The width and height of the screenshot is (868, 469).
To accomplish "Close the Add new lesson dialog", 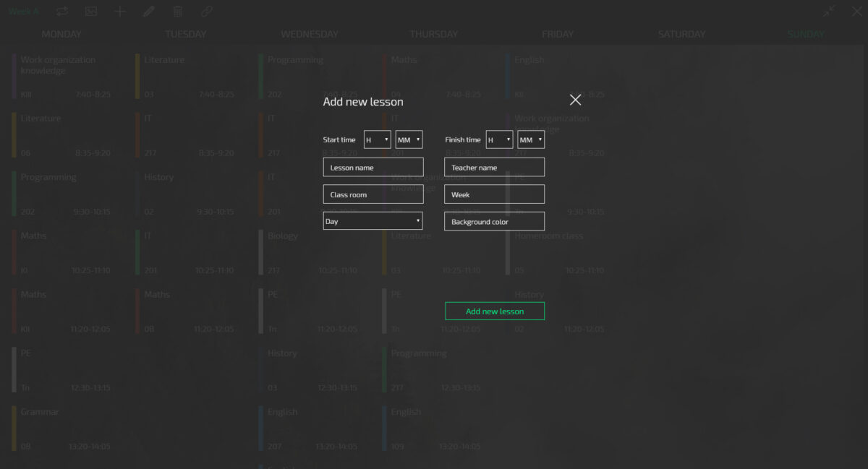I will coord(575,100).
